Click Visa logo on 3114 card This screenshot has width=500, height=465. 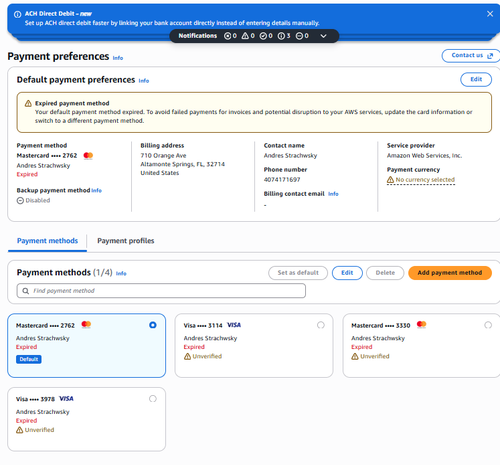tap(234, 325)
